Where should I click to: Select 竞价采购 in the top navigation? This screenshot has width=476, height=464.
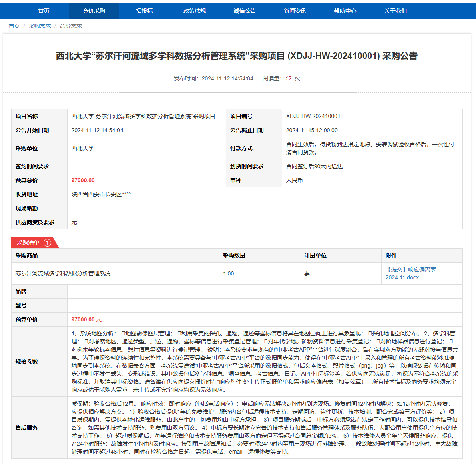point(94,11)
